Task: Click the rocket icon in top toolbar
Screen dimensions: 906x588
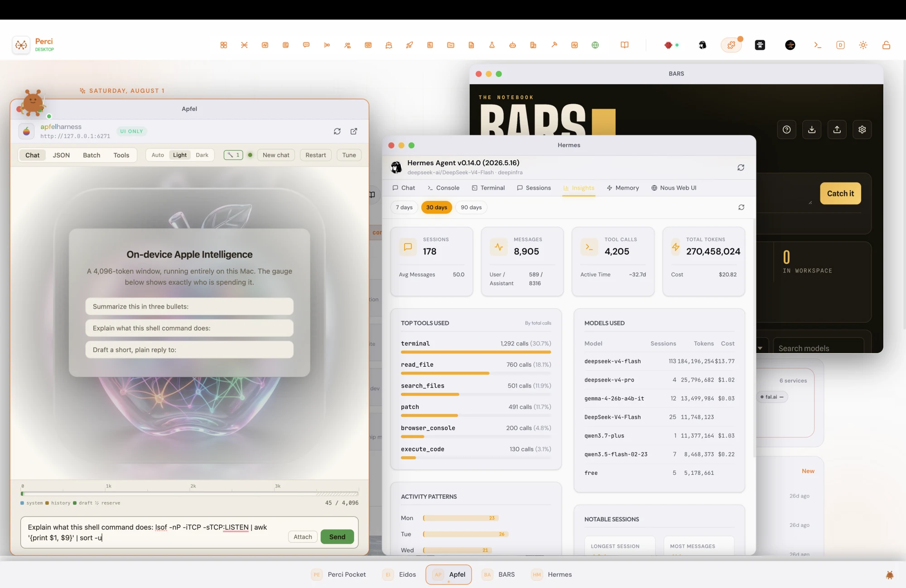Action: (410, 45)
